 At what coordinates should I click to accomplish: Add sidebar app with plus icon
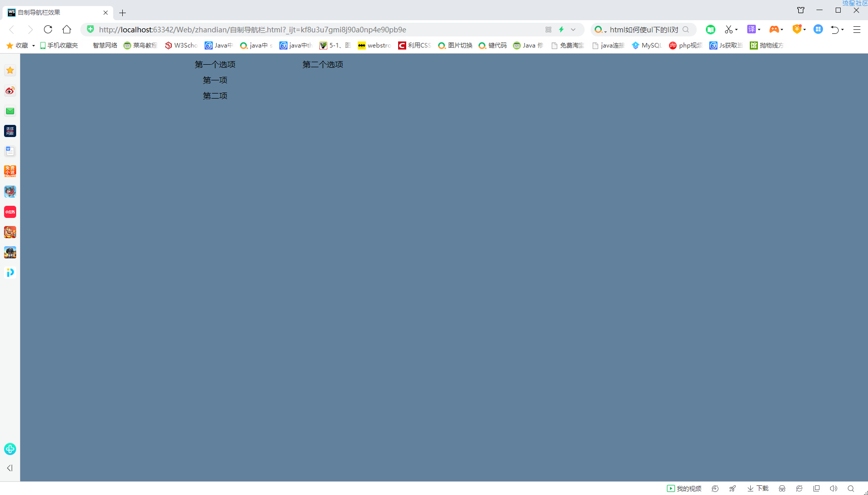click(x=10, y=449)
